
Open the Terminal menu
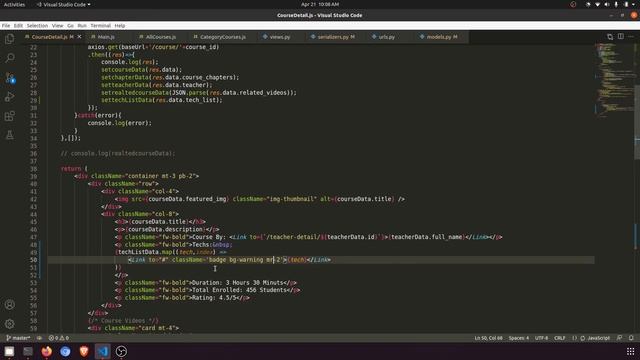100,25
